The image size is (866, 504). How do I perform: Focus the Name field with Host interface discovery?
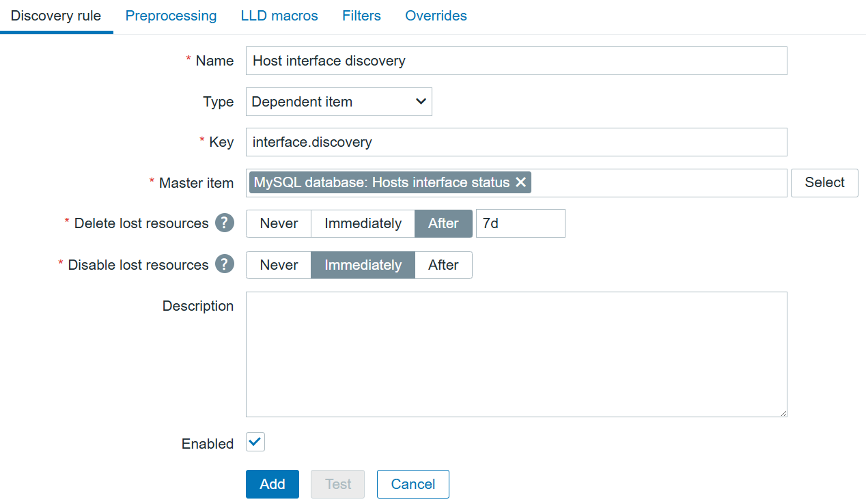click(516, 61)
